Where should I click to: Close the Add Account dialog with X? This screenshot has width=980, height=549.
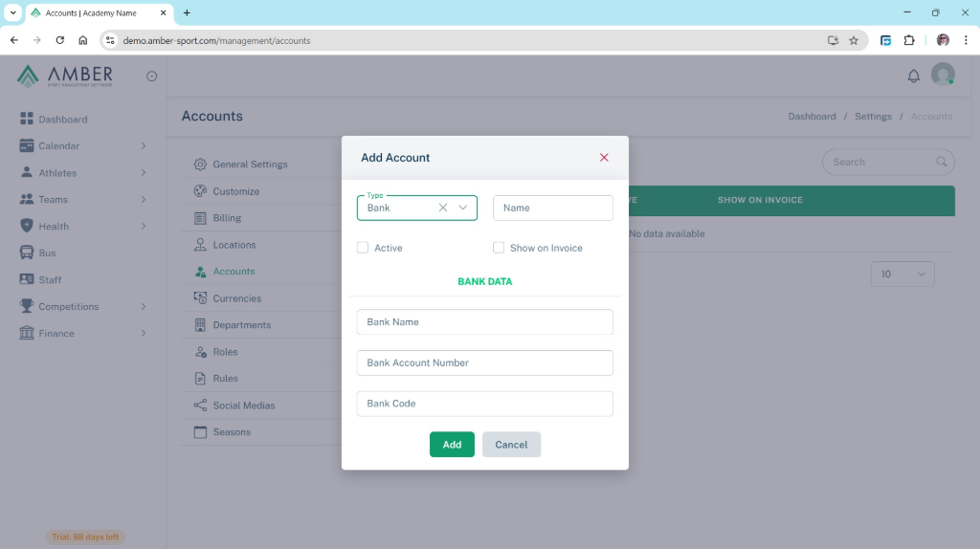604,158
